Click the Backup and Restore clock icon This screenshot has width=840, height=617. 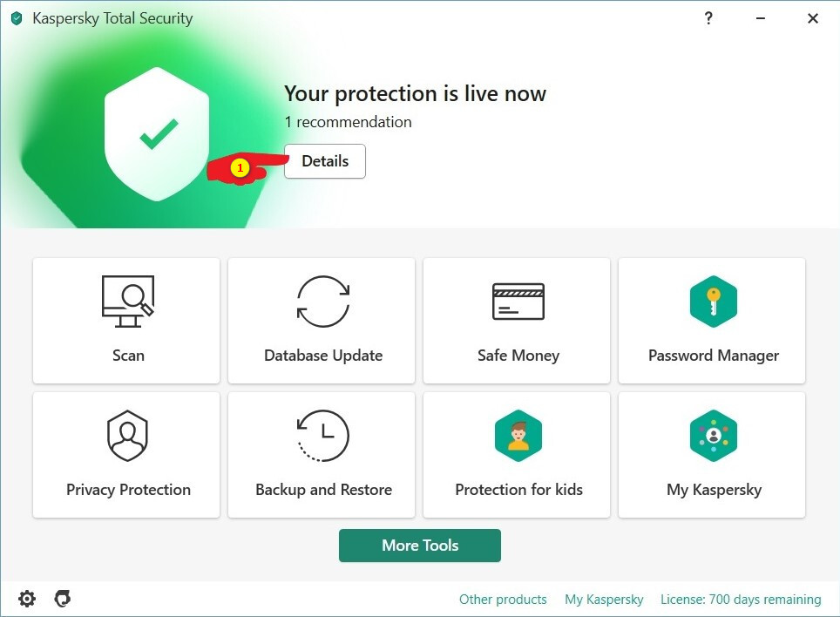(323, 436)
